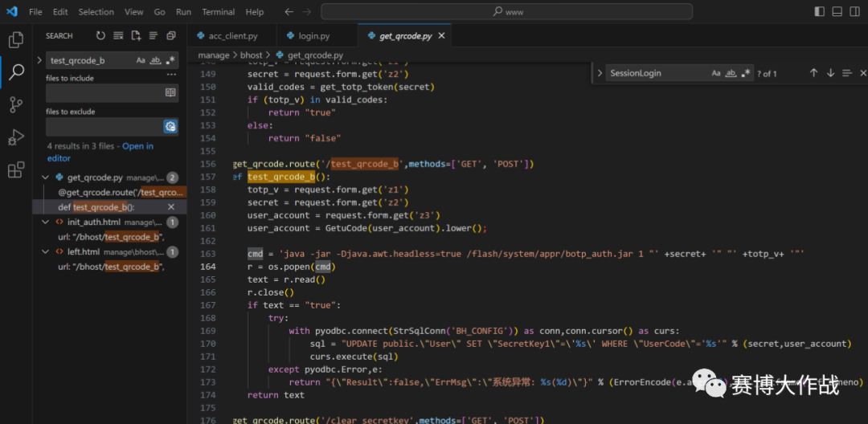Open '@get_qrcode.route' search result row
The height and width of the screenshot is (424, 868).
[109, 193]
